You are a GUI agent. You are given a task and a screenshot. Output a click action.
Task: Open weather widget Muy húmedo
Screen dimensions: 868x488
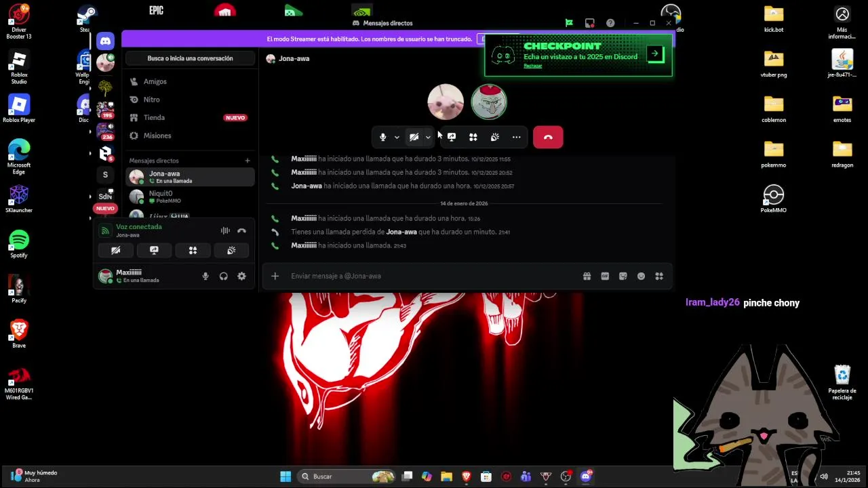[x=35, y=476]
